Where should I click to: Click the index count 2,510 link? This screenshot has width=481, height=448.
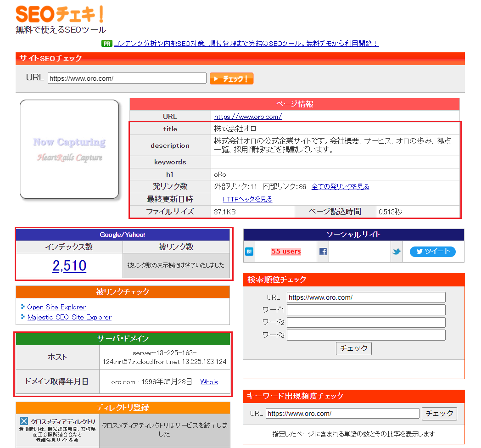pos(69,266)
